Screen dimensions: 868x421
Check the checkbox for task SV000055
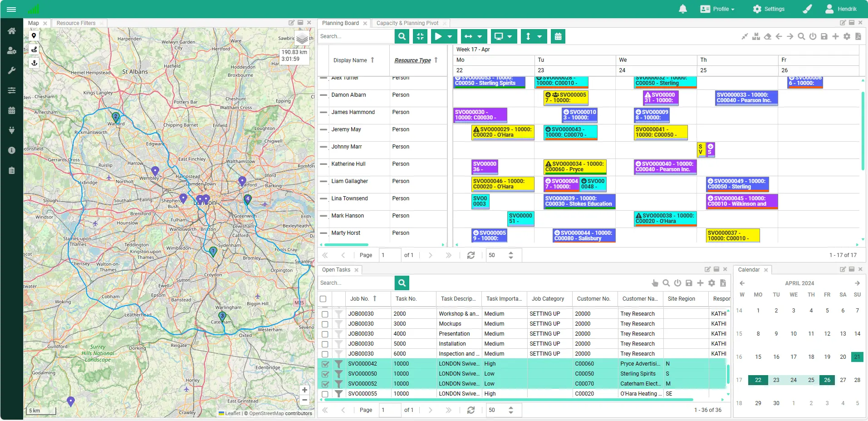[x=324, y=394]
